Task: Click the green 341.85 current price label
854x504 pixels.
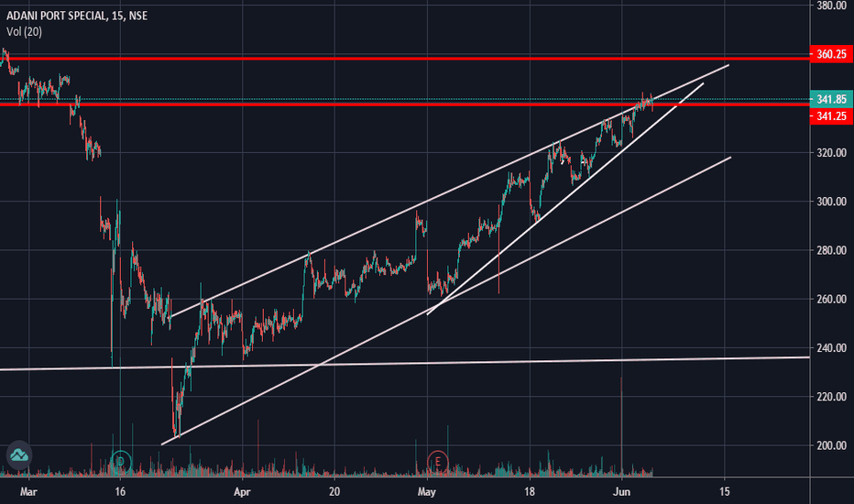Action: pos(831,99)
